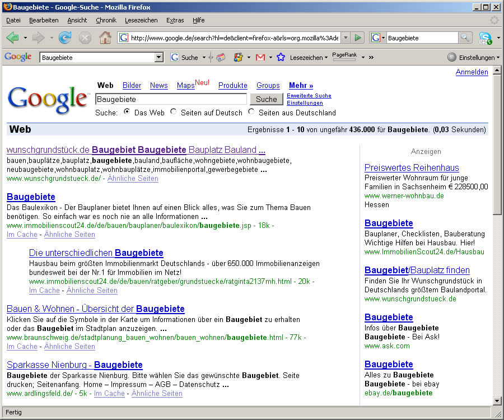Click the Einstellungen globe icon in the toolbar
504x420 pixels.
(x=451, y=58)
